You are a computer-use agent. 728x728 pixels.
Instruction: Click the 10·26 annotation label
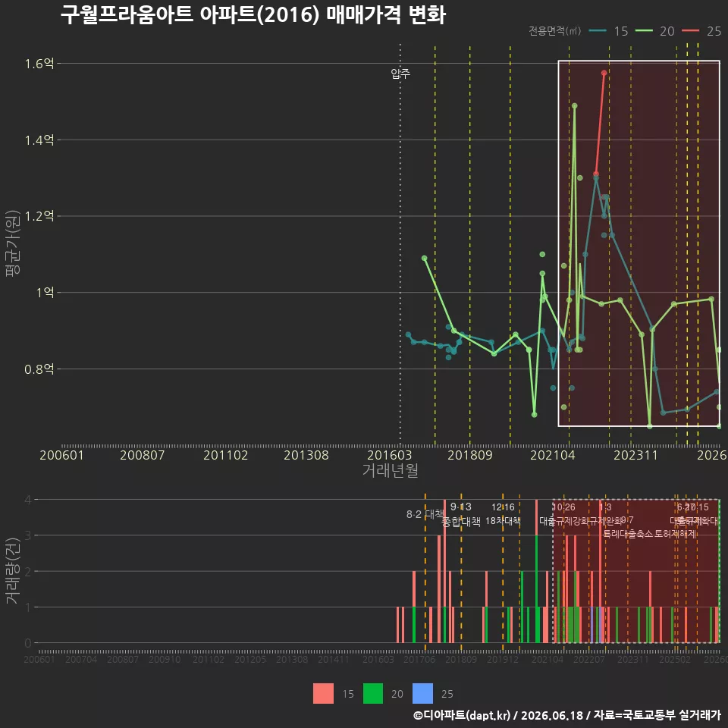coord(563,507)
